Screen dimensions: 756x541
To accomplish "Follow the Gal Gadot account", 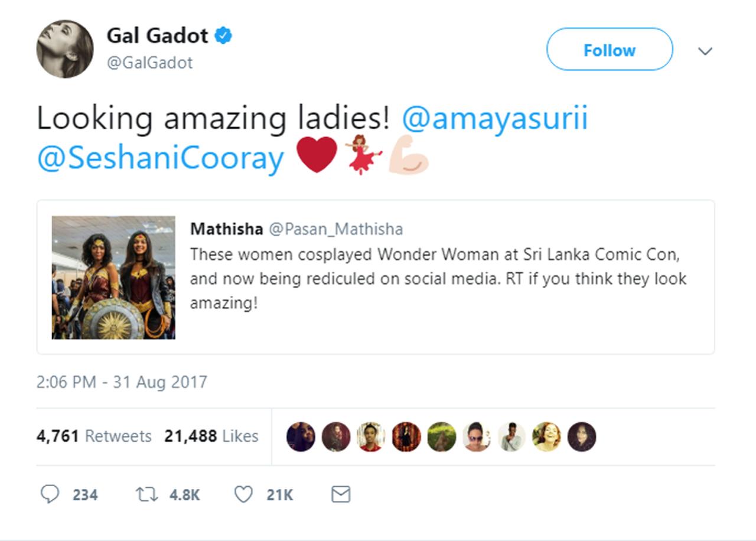I will [x=609, y=50].
